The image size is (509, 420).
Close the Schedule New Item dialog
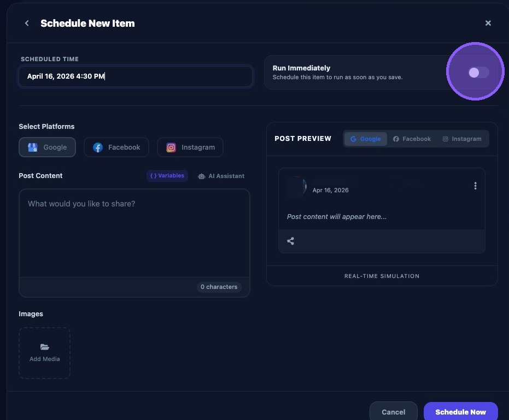(488, 23)
